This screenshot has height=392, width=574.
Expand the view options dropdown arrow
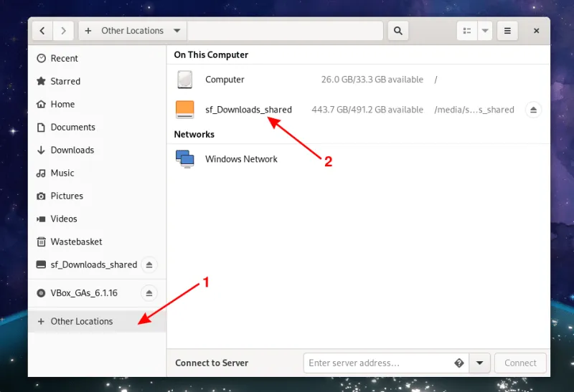pos(485,31)
